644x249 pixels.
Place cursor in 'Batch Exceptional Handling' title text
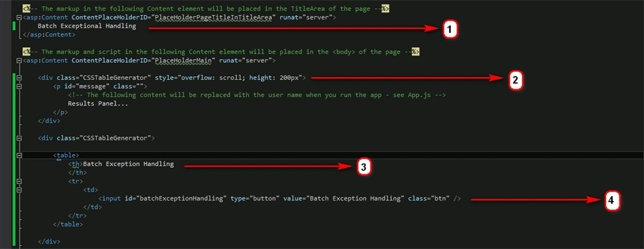[x=87, y=26]
